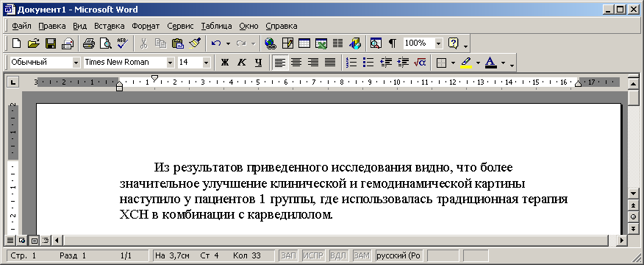This screenshot has width=644, height=265.
Task: Open the borders options dropdown arrow
Action: 453,63
